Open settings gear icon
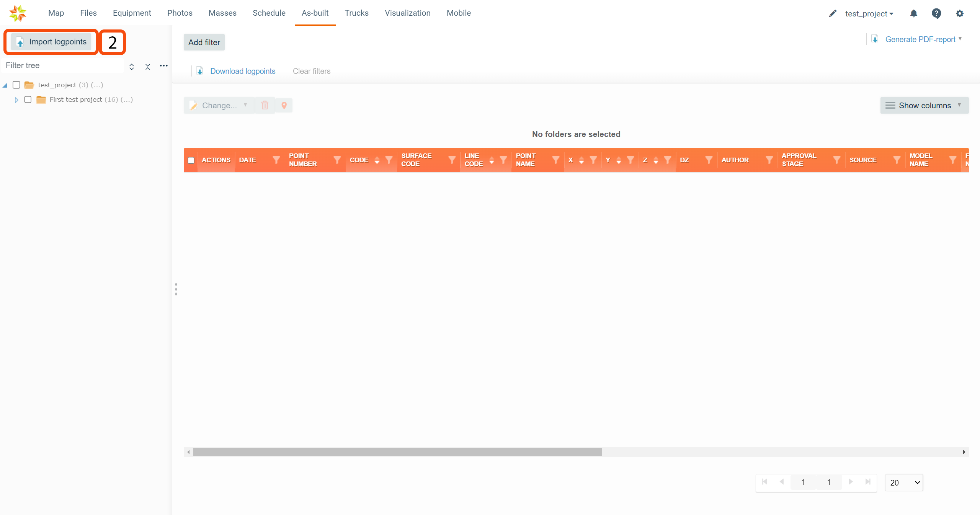This screenshot has height=515, width=980. pyautogui.click(x=959, y=14)
